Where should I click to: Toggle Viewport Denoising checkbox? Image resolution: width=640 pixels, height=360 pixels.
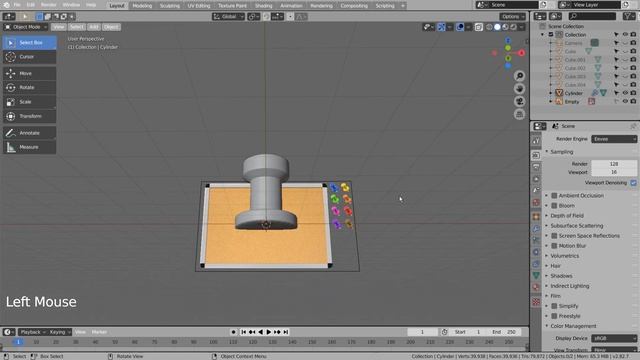tap(633, 183)
